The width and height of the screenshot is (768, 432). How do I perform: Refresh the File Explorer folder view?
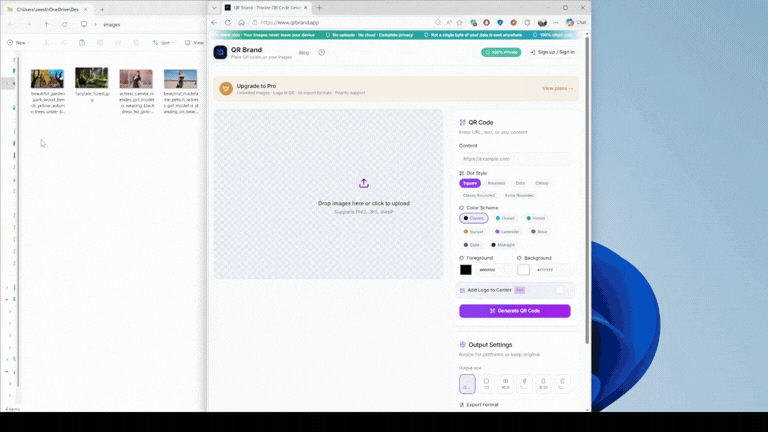65,24
